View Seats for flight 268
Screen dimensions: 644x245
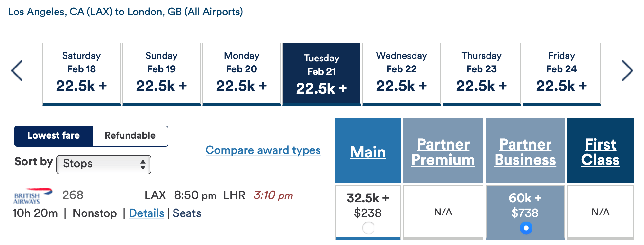(187, 213)
